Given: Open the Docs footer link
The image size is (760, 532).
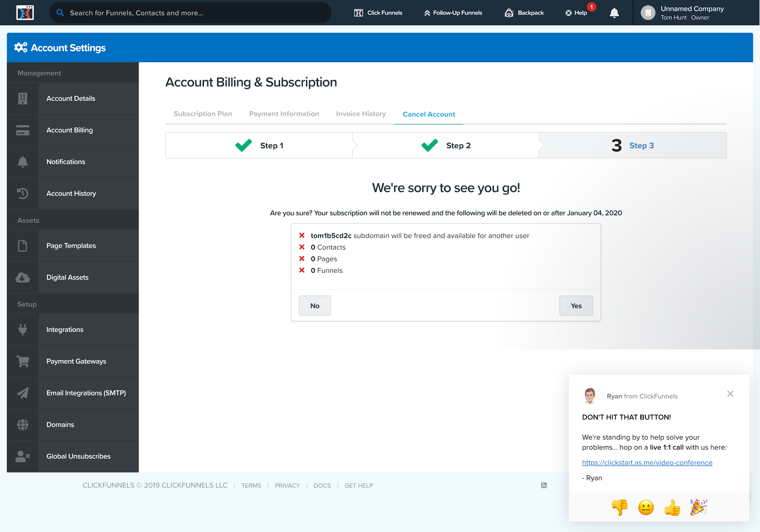Looking at the screenshot, I should click(x=322, y=485).
